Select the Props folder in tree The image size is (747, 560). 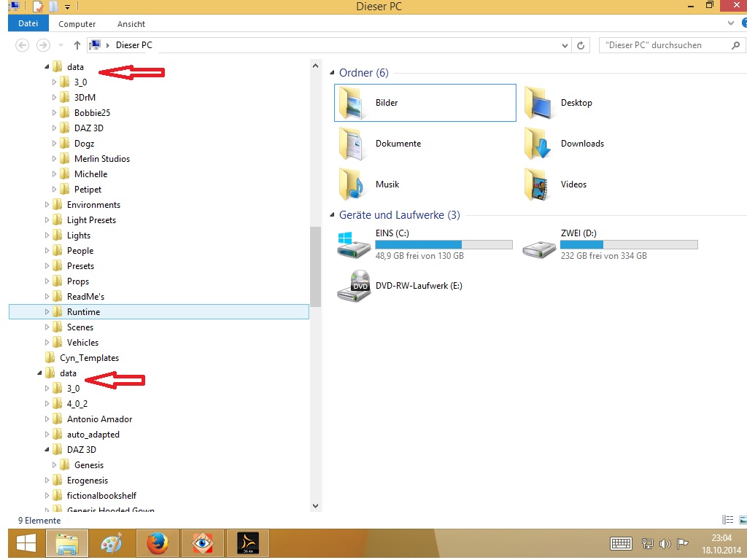77,281
